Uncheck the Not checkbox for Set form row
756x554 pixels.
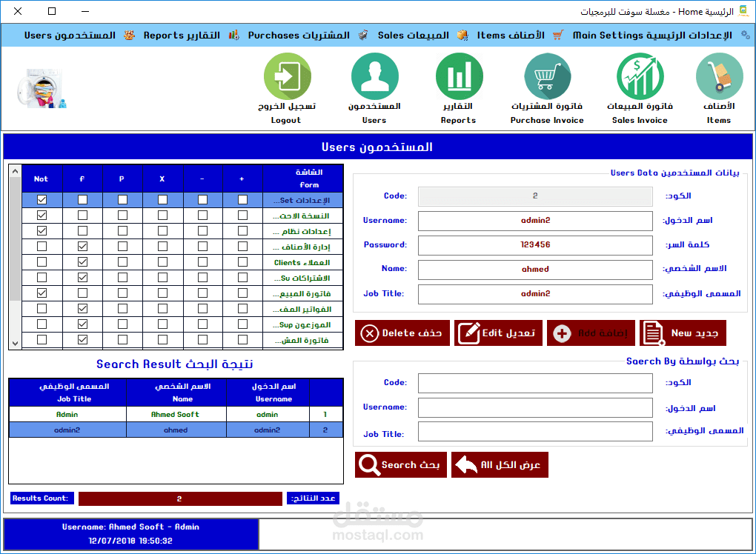[x=42, y=199]
